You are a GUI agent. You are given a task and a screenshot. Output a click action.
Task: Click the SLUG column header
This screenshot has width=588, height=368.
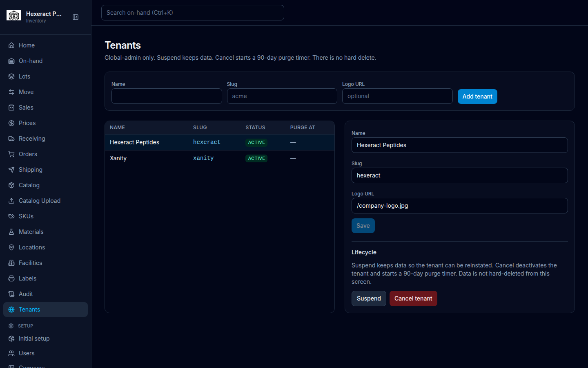[x=200, y=128]
